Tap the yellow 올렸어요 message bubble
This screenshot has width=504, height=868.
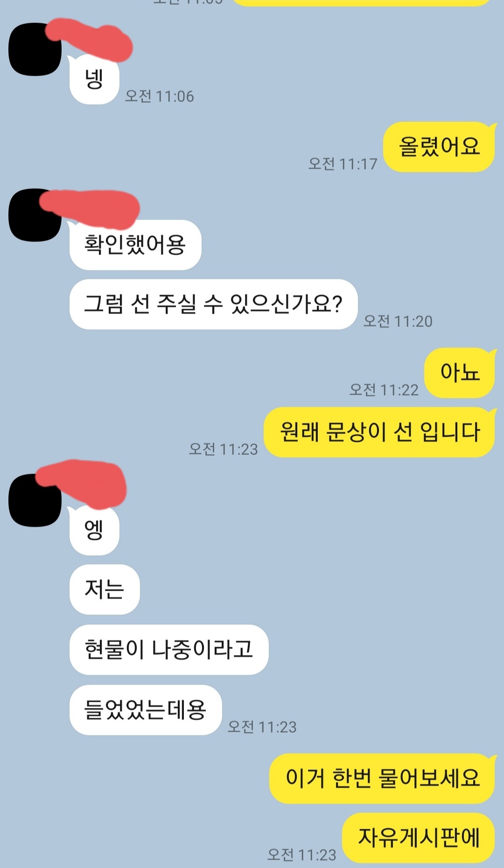(x=439, y=147)
